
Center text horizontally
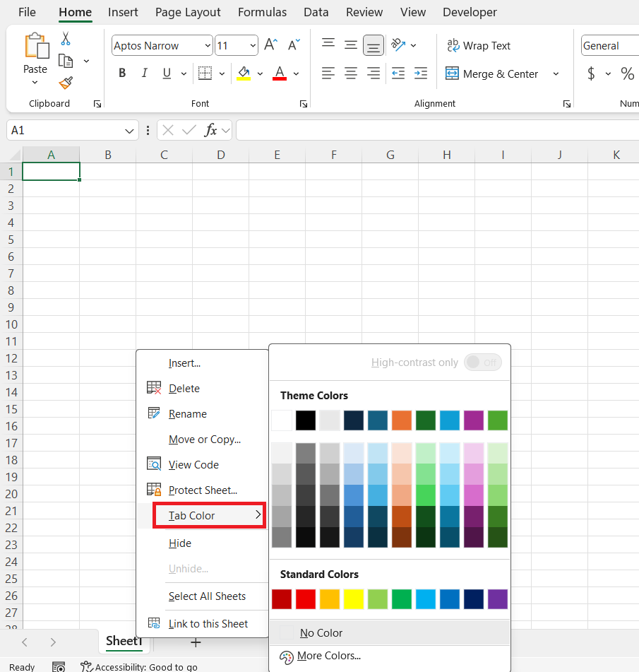tap(351, 73)
